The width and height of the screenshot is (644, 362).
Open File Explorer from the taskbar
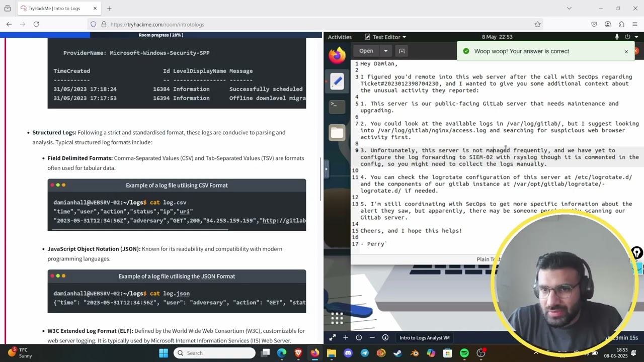coord(331,353)
